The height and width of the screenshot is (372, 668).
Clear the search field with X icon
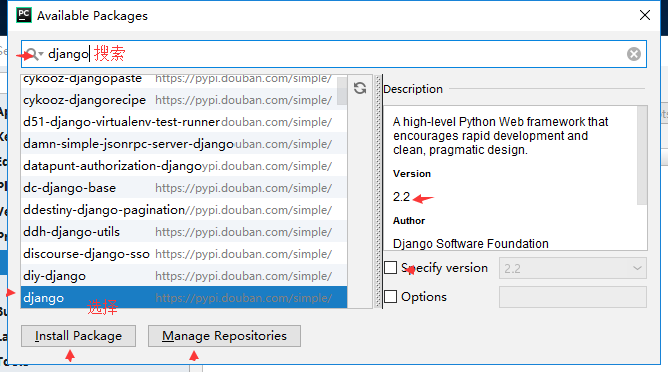pyautogui.click(x=633, y=54)
